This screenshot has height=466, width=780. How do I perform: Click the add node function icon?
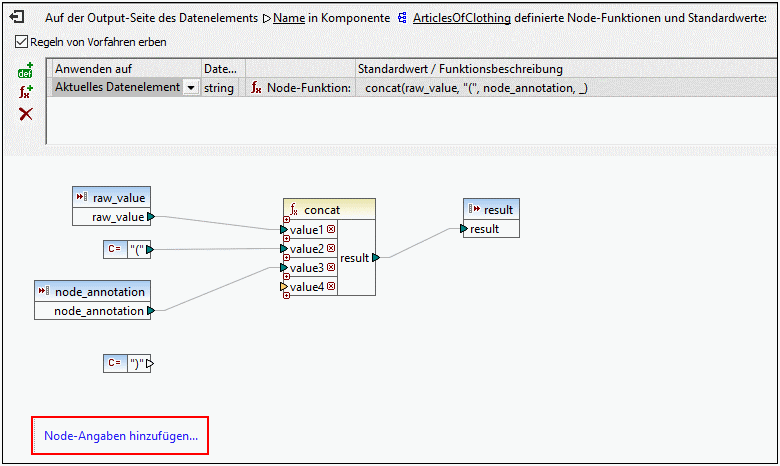coord(26,92)
